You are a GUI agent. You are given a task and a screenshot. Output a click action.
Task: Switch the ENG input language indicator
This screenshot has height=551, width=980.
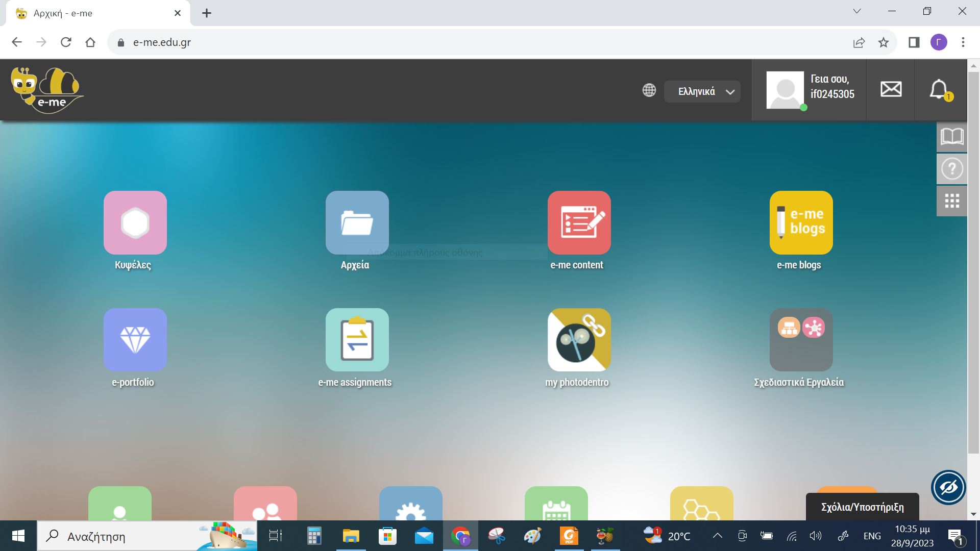pyautogui.click(x=872, y=536)
